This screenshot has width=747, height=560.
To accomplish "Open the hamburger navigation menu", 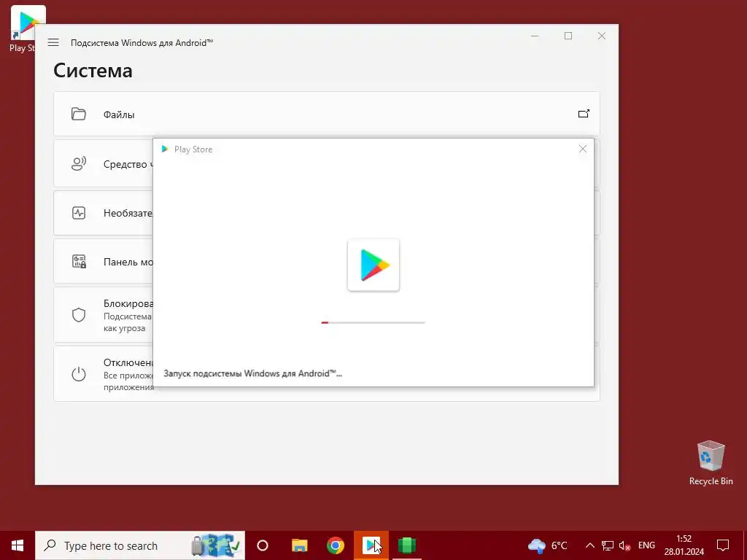I will tap(53, 42).
